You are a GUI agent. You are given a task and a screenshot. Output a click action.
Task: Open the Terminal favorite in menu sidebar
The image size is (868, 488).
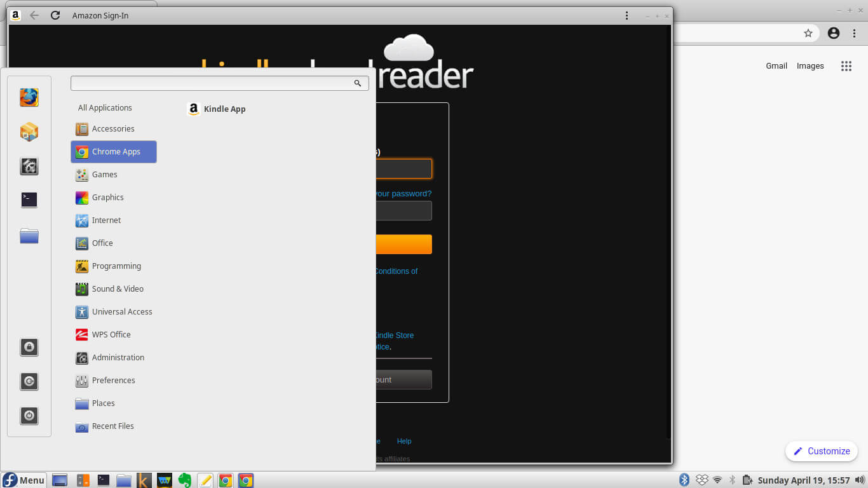pos(29,200)
